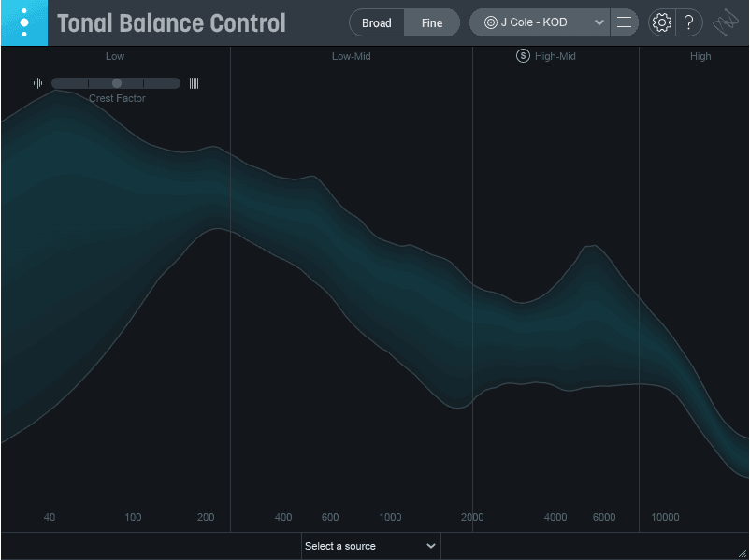Click the High band label
This screenshot has height=560, width=750.
(x=700, y=56)
